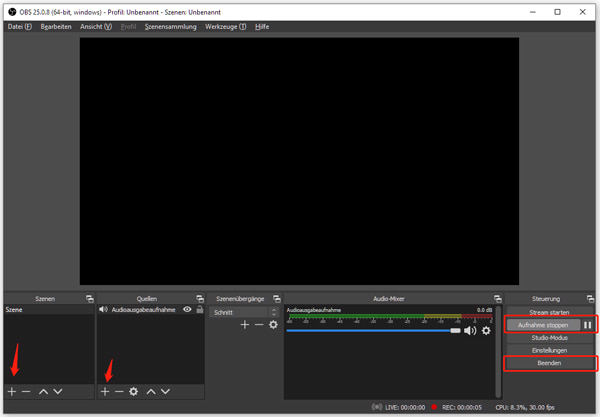Click the Schnitt dropdown spinner arrows
Viewport: 600px width, 417px height.
pyautogui.click(x=274, y=312)
